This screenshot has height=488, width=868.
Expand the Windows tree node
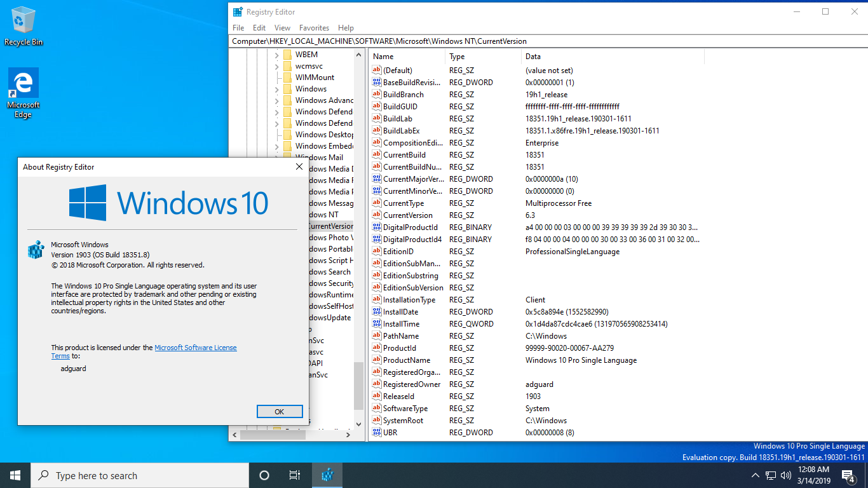(276, 89)
